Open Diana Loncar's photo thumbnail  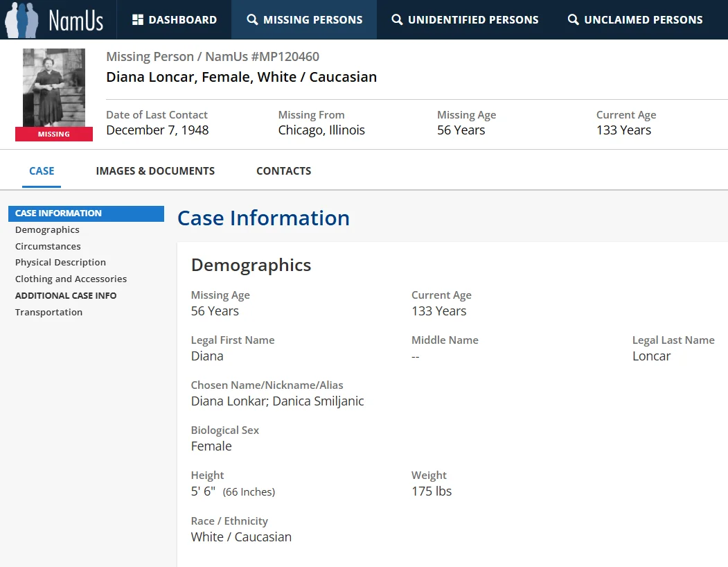click(54, 87)
